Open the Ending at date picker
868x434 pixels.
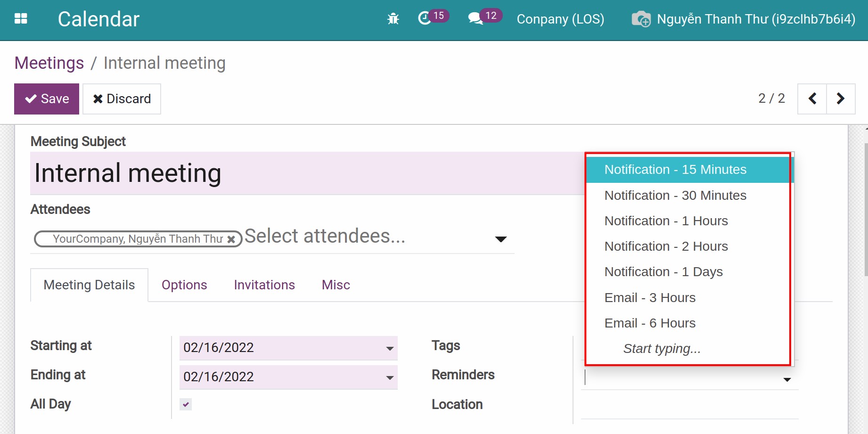tap(389, 377)
